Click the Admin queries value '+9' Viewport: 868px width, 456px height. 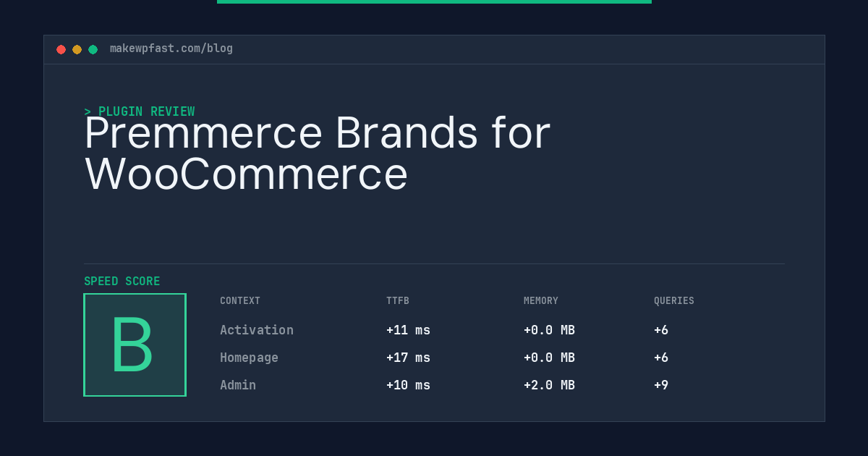(x=661, y=385)
